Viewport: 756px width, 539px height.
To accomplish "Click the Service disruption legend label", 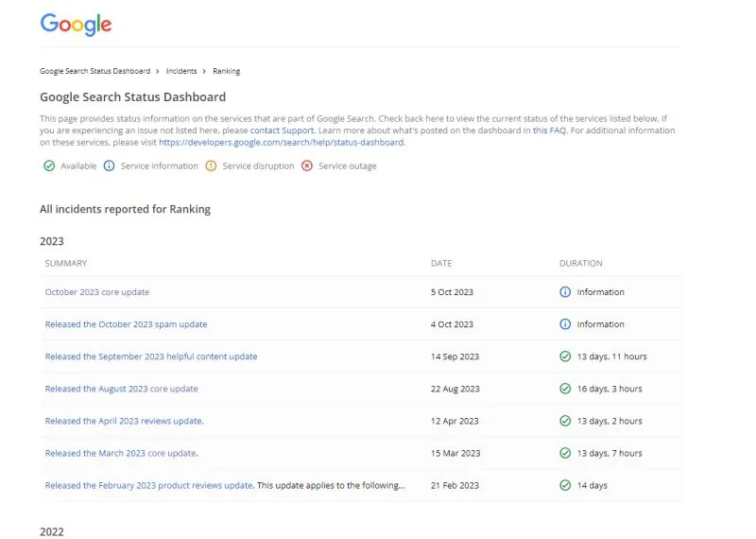I will point(258,166).
